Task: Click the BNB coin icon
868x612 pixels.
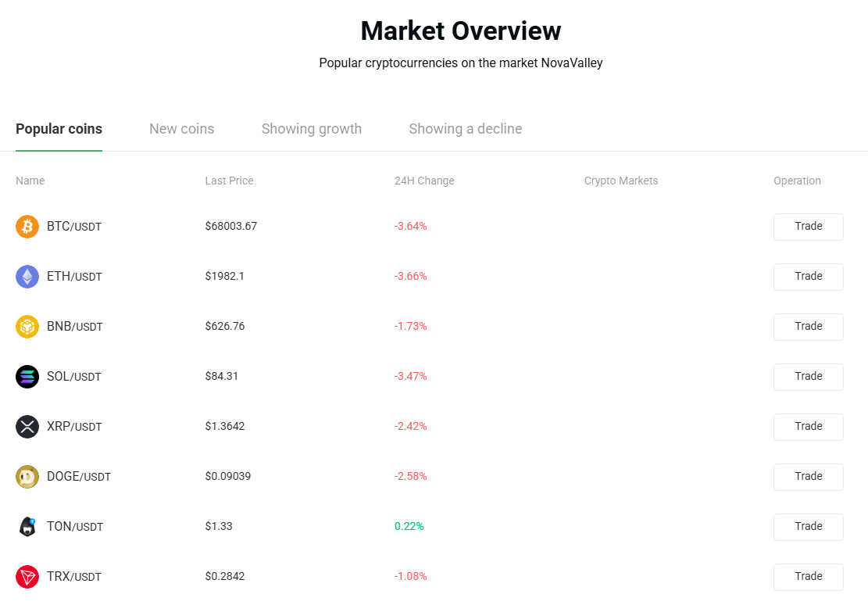Action: (x=27, y=327)
